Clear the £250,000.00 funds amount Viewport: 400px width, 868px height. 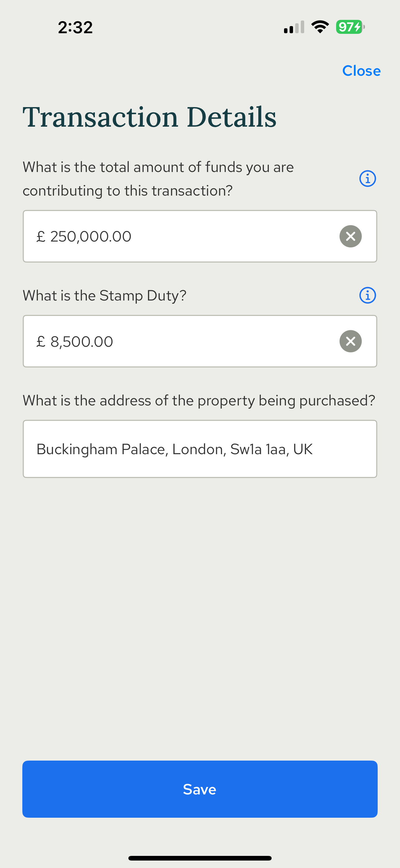click(350, 236)
